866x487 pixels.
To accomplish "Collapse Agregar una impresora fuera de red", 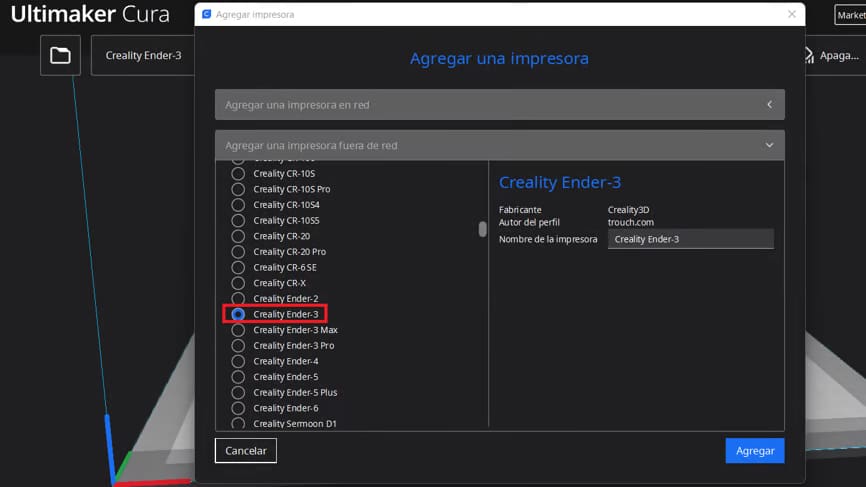I will coord(499,145).
